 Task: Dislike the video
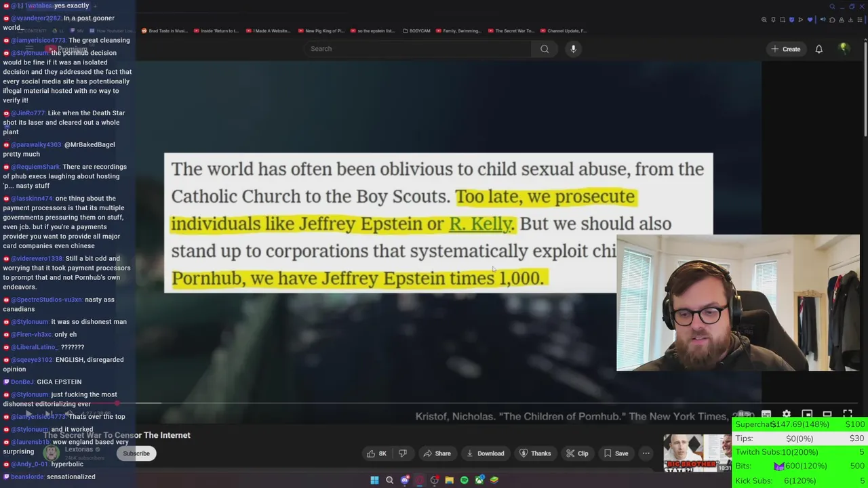[x=403, y=453]
